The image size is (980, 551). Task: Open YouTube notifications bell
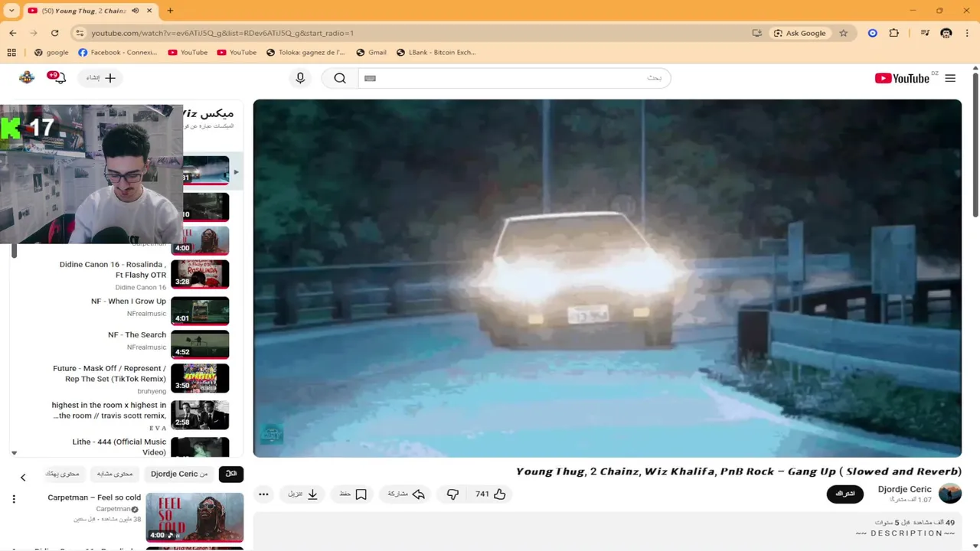58,77
